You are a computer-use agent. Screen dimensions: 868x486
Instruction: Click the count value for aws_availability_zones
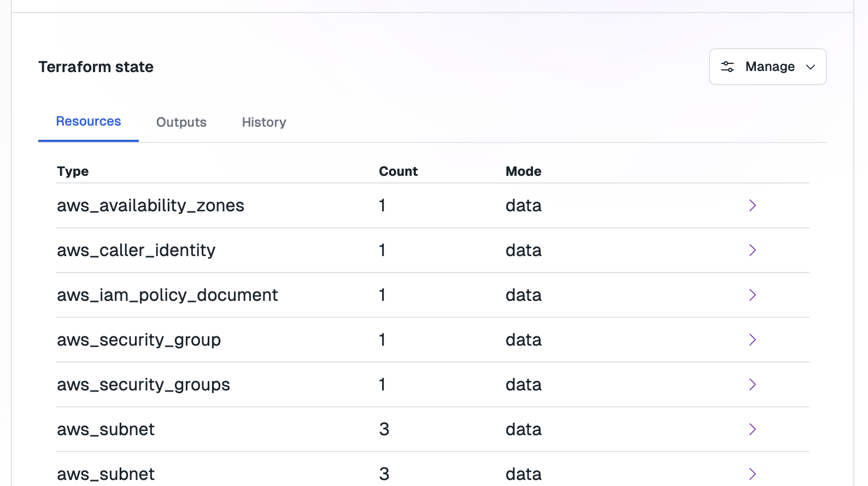click(383, 205)
